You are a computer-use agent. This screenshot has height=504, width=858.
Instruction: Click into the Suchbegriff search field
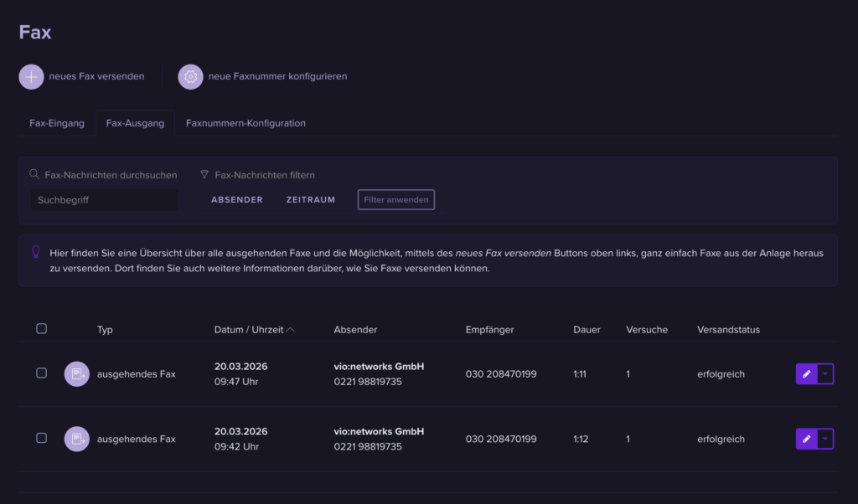105,200
